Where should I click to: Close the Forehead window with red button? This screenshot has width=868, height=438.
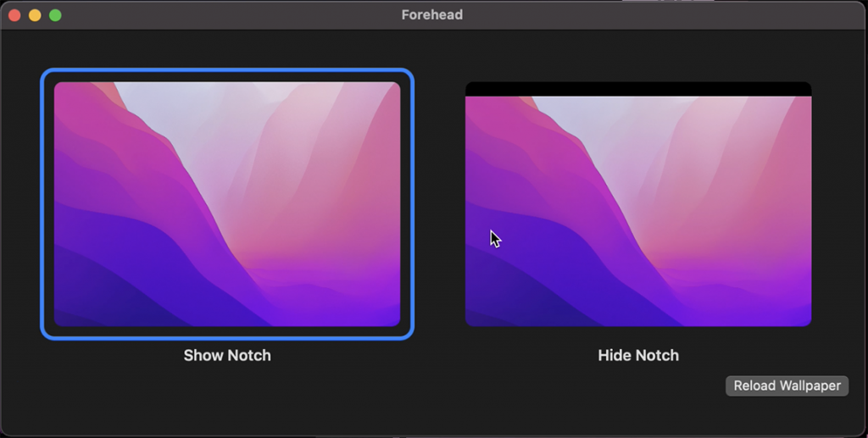point(14,15)
